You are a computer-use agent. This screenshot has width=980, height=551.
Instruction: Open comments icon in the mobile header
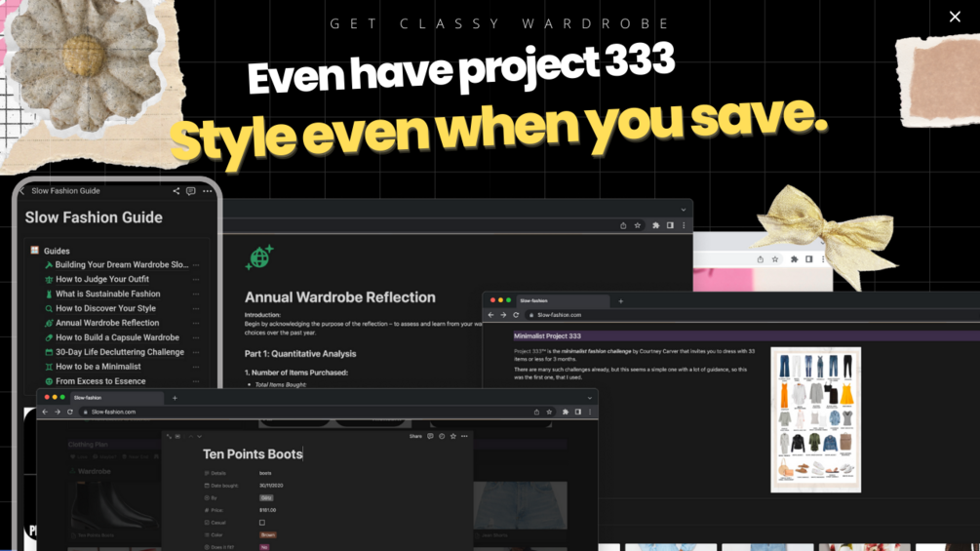pyautogui.click(x=190, y=191)
